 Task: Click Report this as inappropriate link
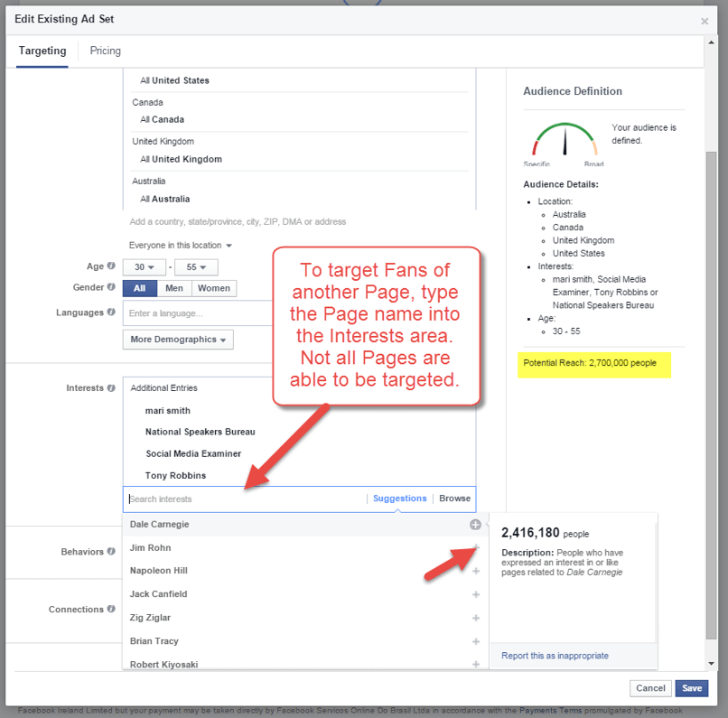(x=555, y=656)
